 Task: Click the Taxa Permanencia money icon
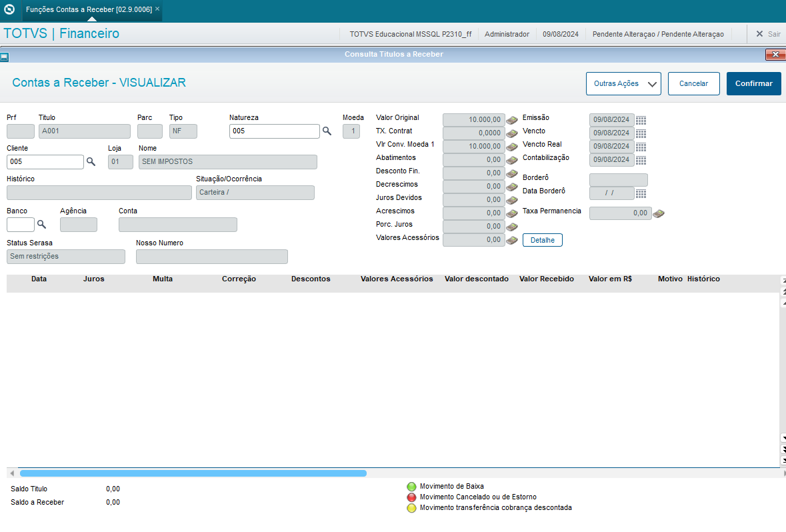point(659,214)
